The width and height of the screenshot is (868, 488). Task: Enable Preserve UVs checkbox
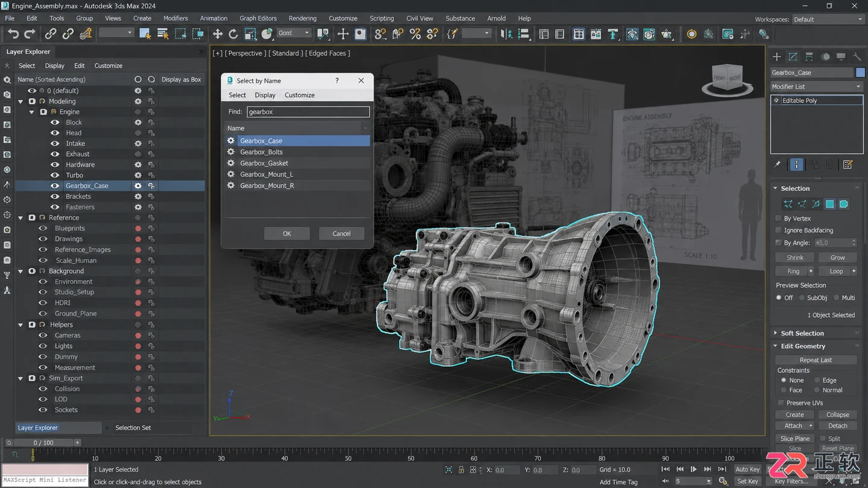click(781, 403)
